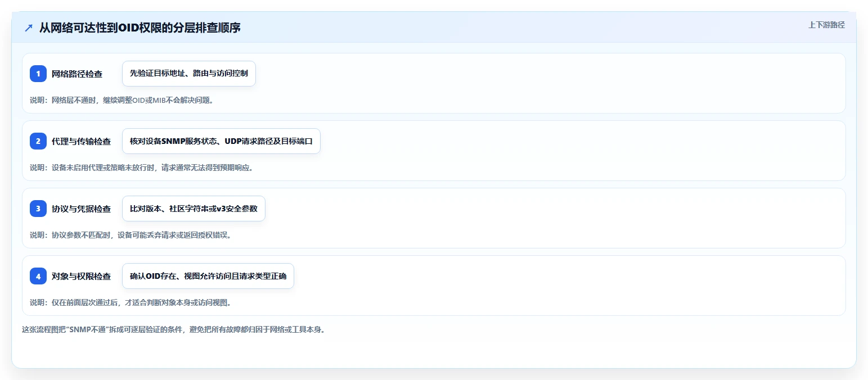The width and height of the screenshot is (868, 380).
Task: Select the 网络路径检查 step label
Action: coord(77,74)
